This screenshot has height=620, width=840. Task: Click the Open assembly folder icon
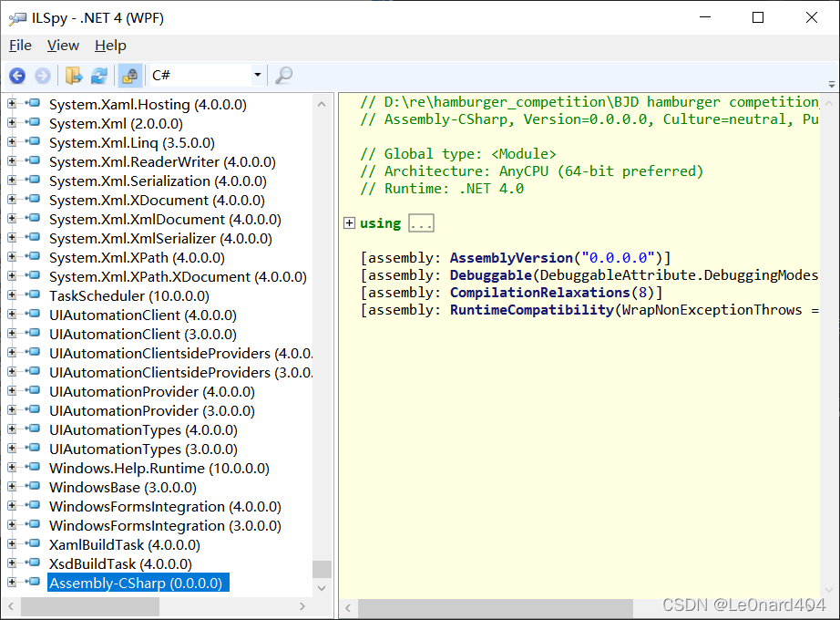pos(74,76)
